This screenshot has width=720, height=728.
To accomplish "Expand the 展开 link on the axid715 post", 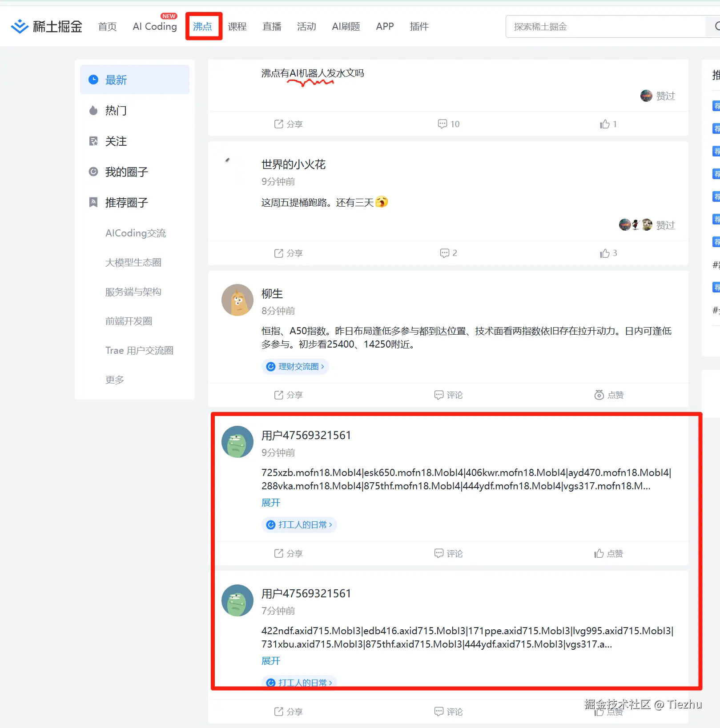I will [x=270, y=661].
